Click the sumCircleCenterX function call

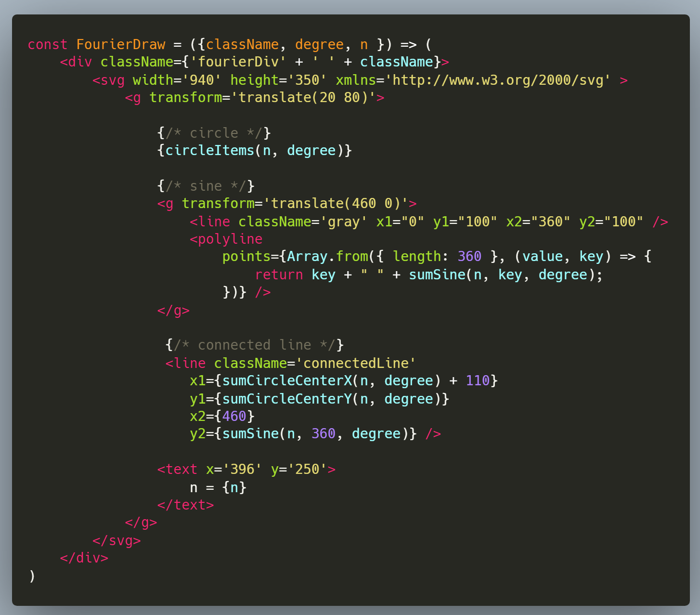tap(287, 380)
